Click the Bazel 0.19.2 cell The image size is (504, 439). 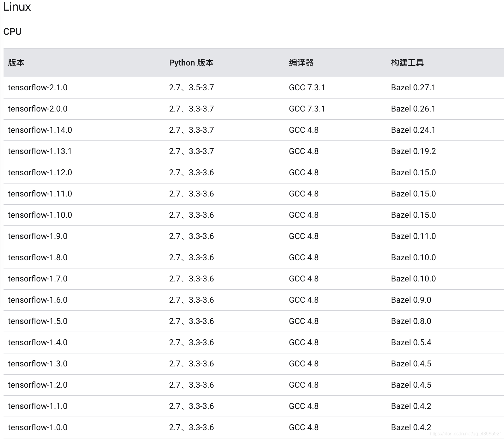(x=413, y=151)
